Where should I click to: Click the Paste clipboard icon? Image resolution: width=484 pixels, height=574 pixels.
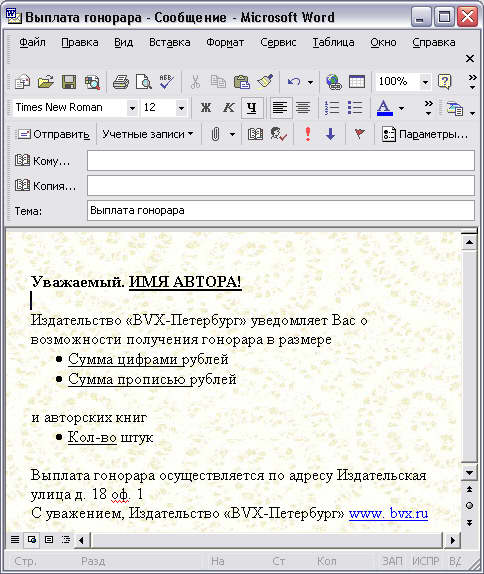tap(242, 82)
